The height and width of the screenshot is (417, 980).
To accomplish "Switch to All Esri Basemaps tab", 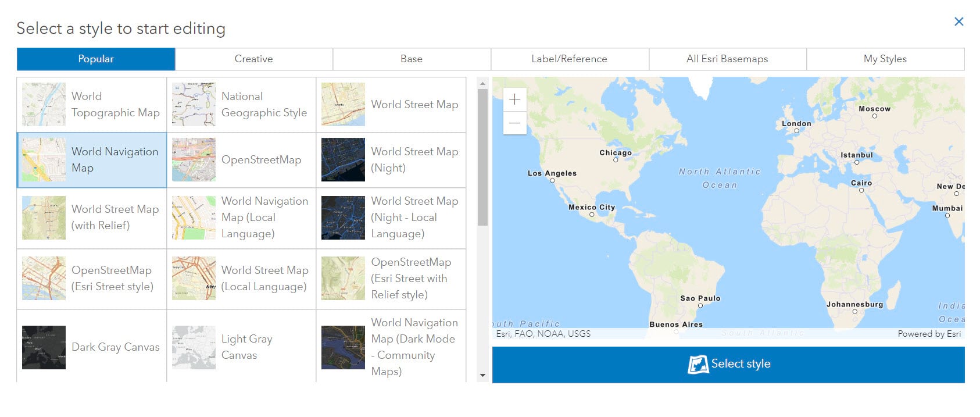I will [x=727, y=59].
